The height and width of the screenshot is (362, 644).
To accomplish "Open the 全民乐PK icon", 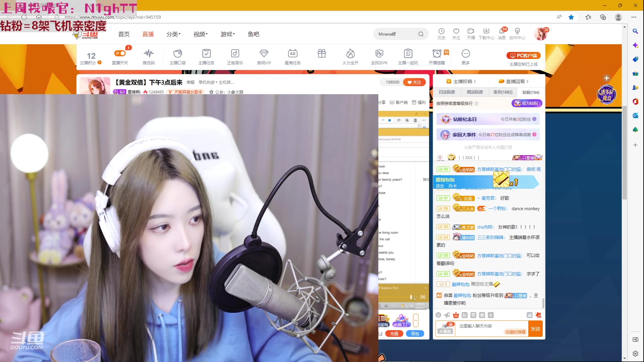I will click(x=379, y=54).
